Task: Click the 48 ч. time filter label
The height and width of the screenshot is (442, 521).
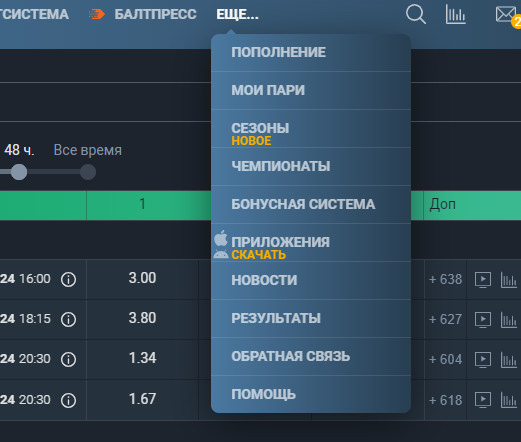Action: (x=19, y=150)
